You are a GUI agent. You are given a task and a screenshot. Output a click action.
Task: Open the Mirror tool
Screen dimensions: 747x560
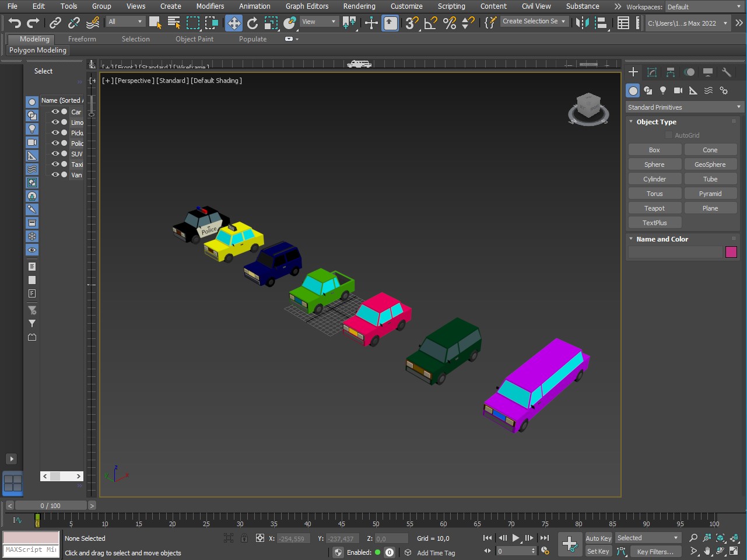point(582,23)
